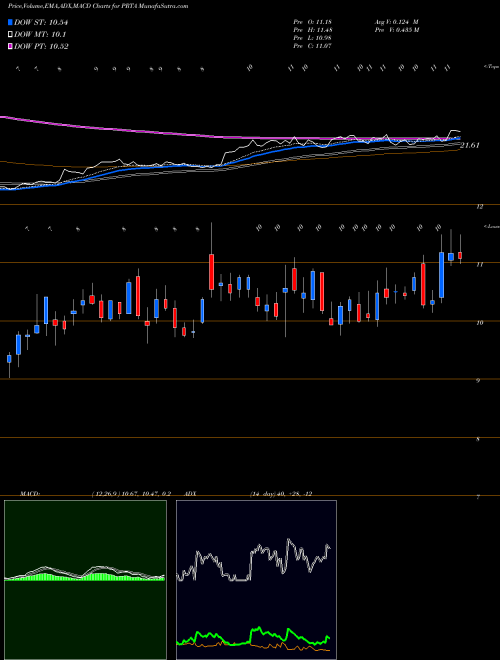Click the 'ADX' heading label
Viewport: 500px width, 660px height.
click(191, 494)
